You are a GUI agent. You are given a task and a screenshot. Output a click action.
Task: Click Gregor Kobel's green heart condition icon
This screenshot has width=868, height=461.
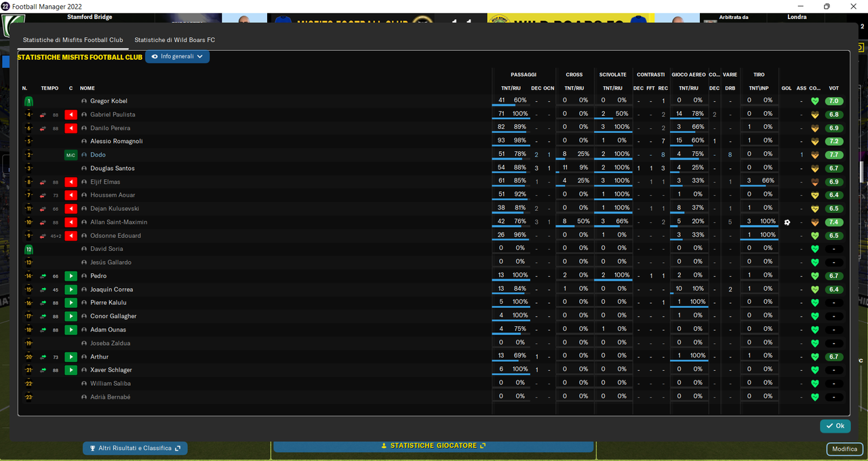pyautogui.click(x=814, y=101)
